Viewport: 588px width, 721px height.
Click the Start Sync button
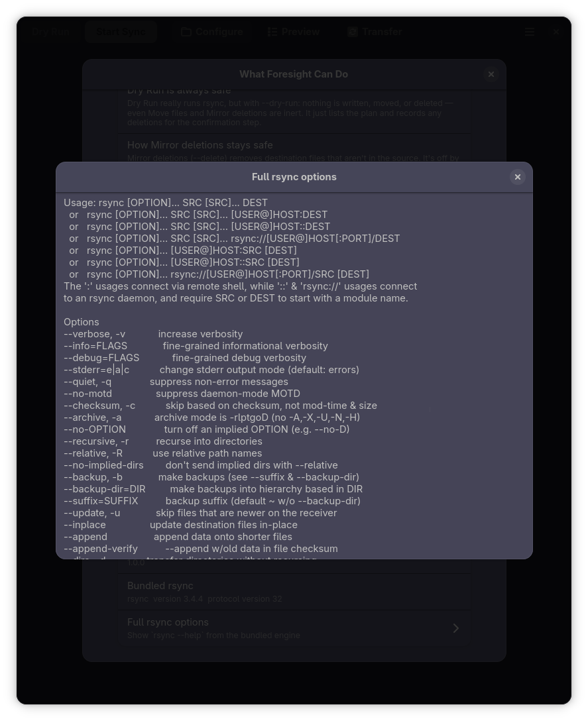pyautogui.click(x=121, y=32)
